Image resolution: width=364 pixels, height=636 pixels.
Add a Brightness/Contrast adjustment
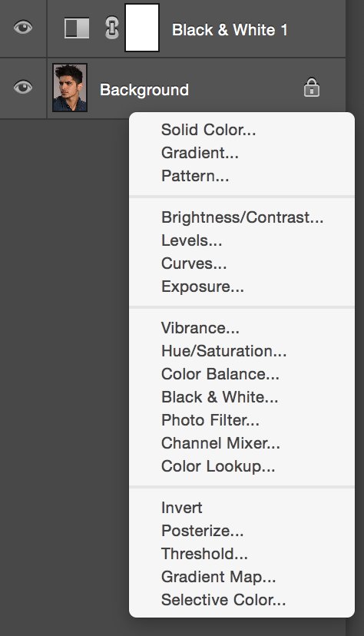(x=242, y=217)
